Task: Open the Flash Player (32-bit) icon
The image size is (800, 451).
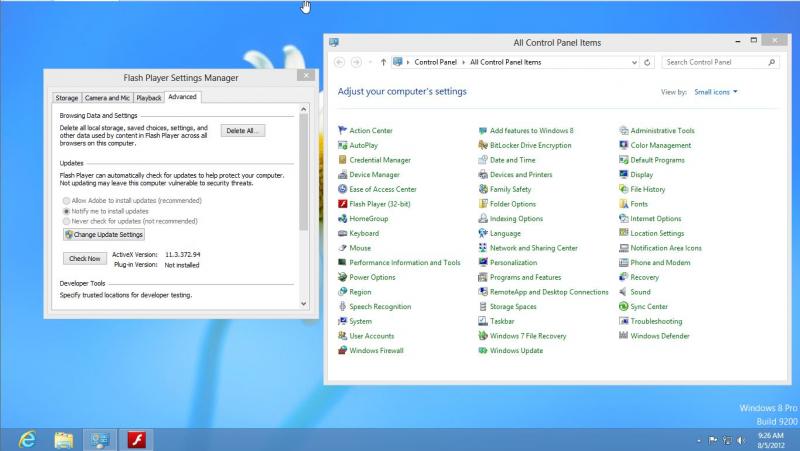Action: click(x=342, y=204)
